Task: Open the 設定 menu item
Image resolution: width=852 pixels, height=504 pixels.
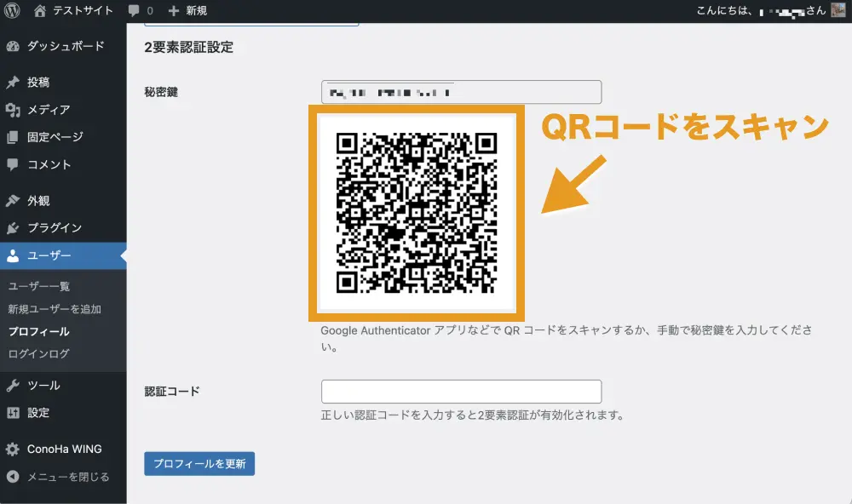Action: pyautogui.click(x=38, y=413)
